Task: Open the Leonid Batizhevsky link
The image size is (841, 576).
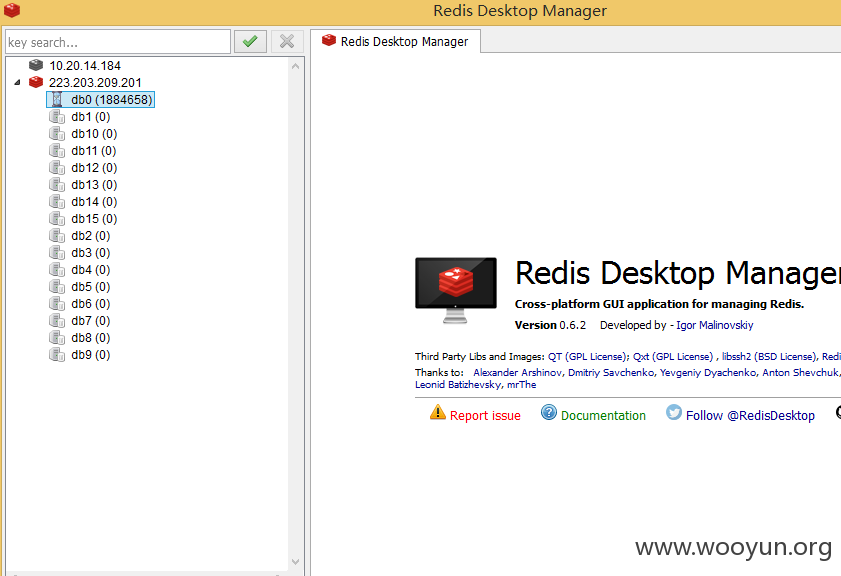Action: tap(458, 385)
